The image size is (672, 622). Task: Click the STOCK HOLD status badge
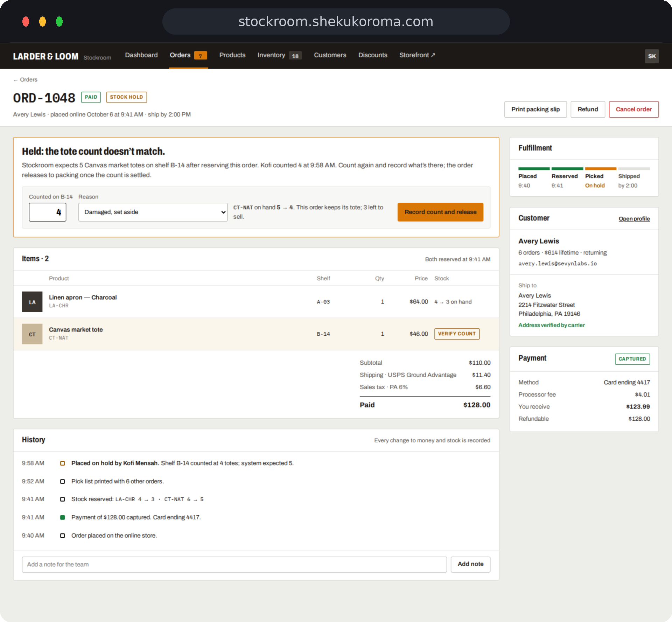pos(126,97)
